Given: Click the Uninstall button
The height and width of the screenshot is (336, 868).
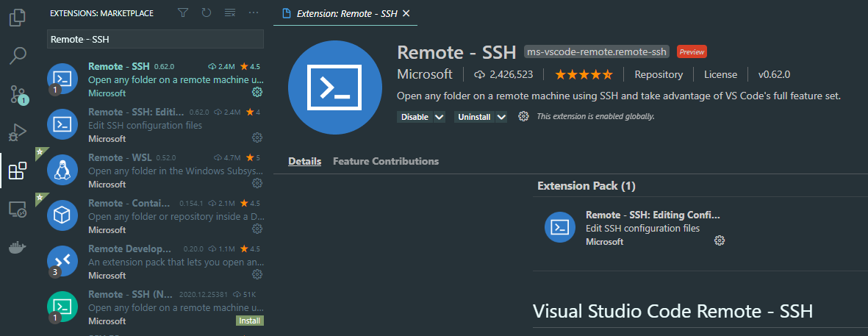Looking at the screenshot, I should point(474,117).
